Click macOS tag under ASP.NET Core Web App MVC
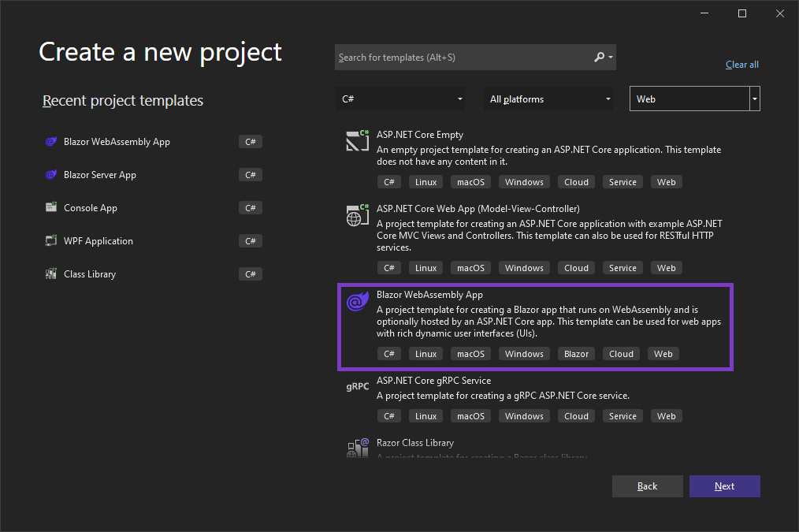This screenshot has width=799, height=532. 471,267
